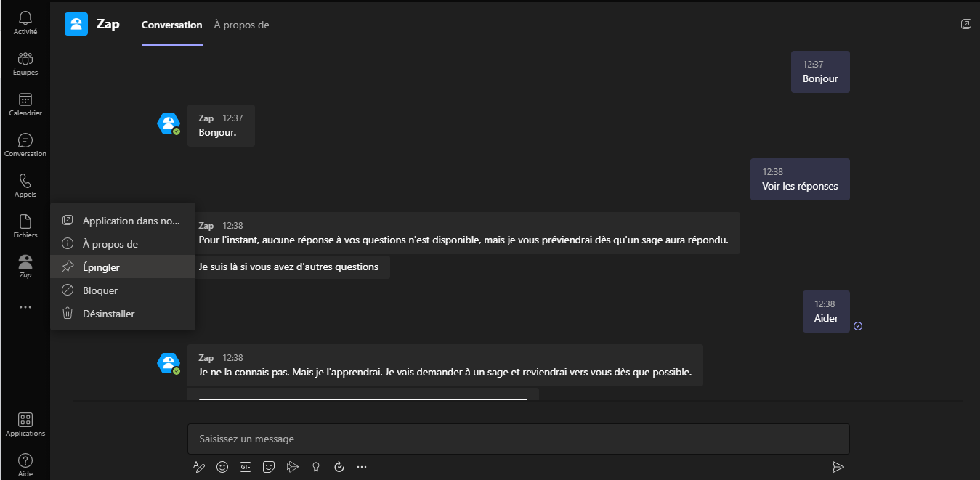Click message 'Je ne la connais pas. Mais je l'apprendrai'
Screen dimensions: 980x480
coord(445,365)
